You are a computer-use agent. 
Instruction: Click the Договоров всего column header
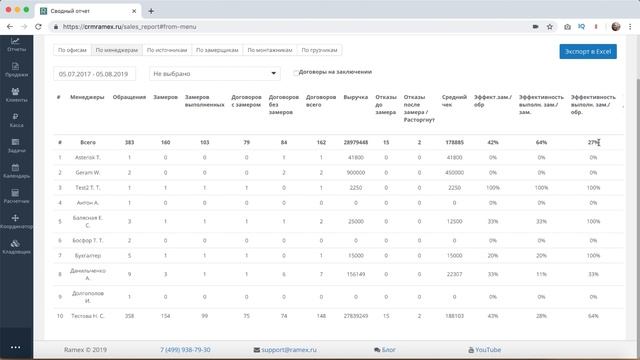click(x=321, y=101)
